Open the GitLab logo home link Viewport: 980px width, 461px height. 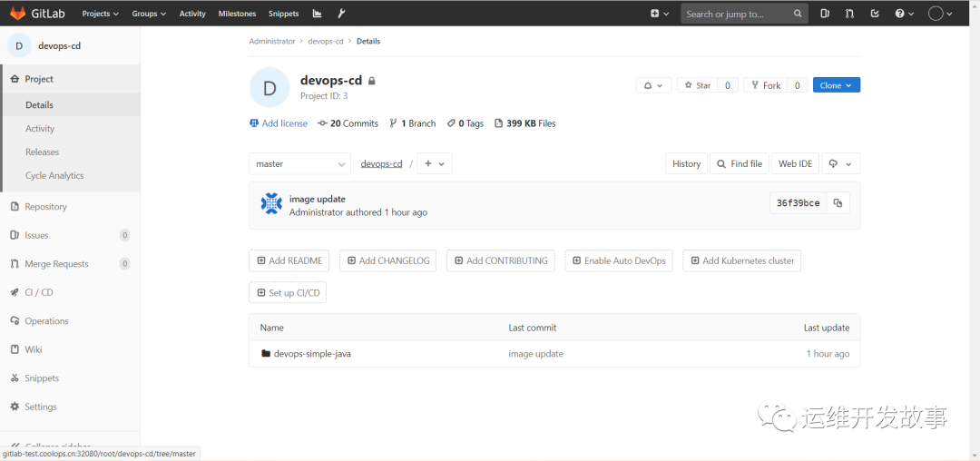(35, 13)
